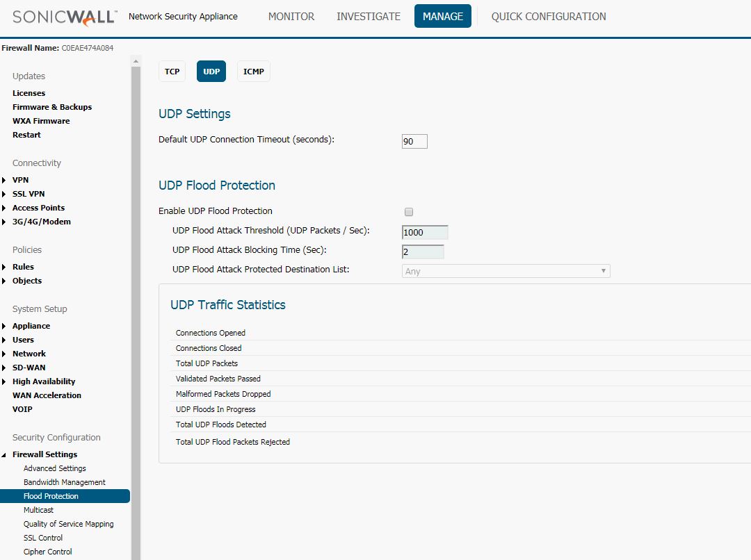Open Quality of Service Mapping

68,524
